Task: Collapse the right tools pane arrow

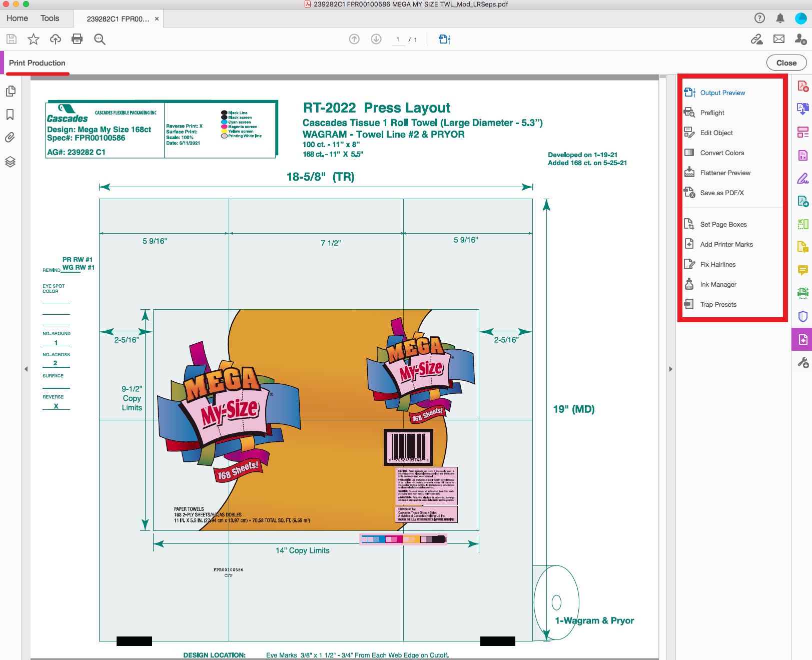Action: pyautogui.click(x=671, y=369)
